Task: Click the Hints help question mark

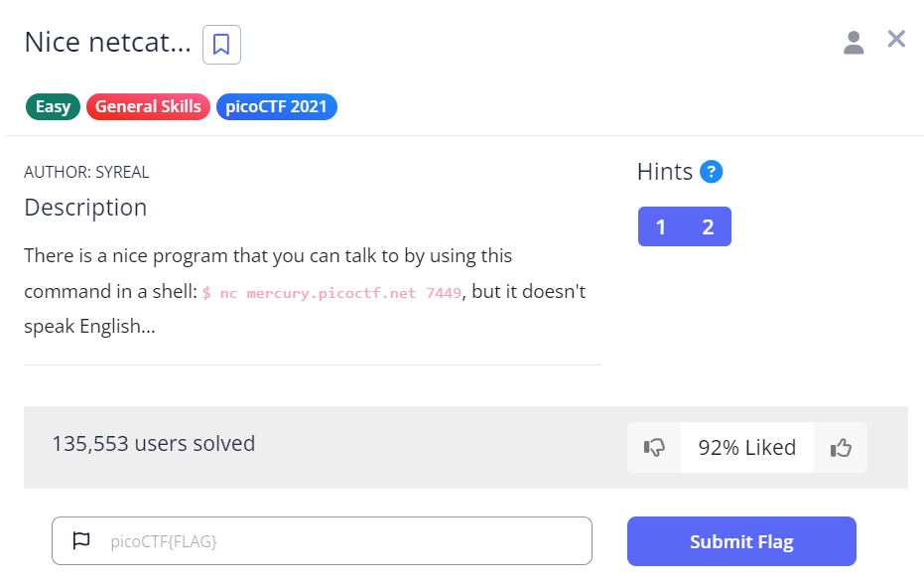Action: pyautogui.click(x=711, y=172)
